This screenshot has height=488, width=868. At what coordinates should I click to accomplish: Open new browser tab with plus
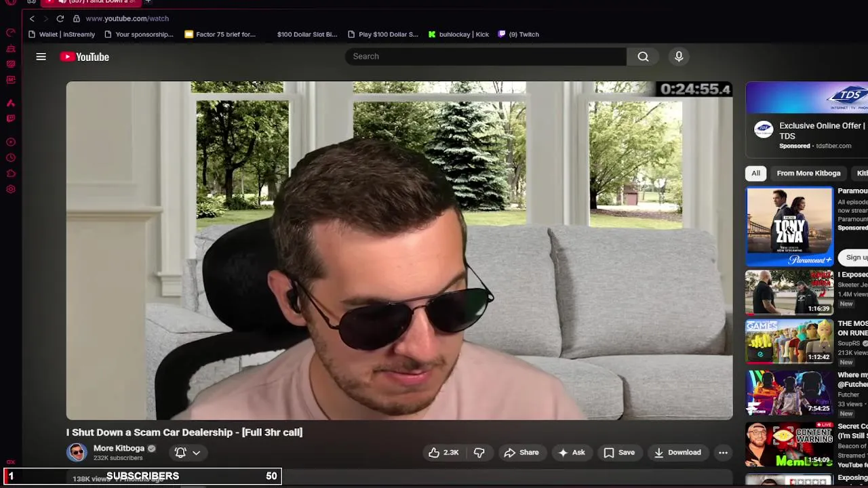(x=148, y=2)
